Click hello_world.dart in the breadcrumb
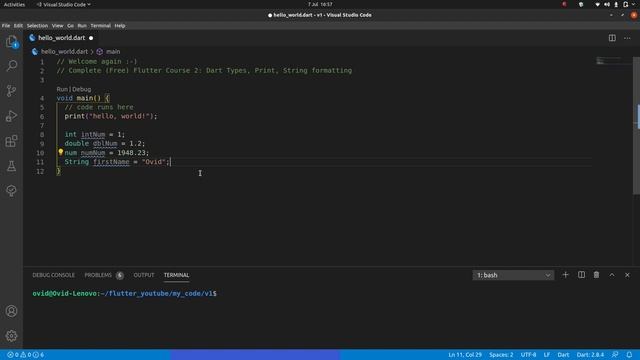Viewport: 640px width, 360px height. tap(64, 52)
